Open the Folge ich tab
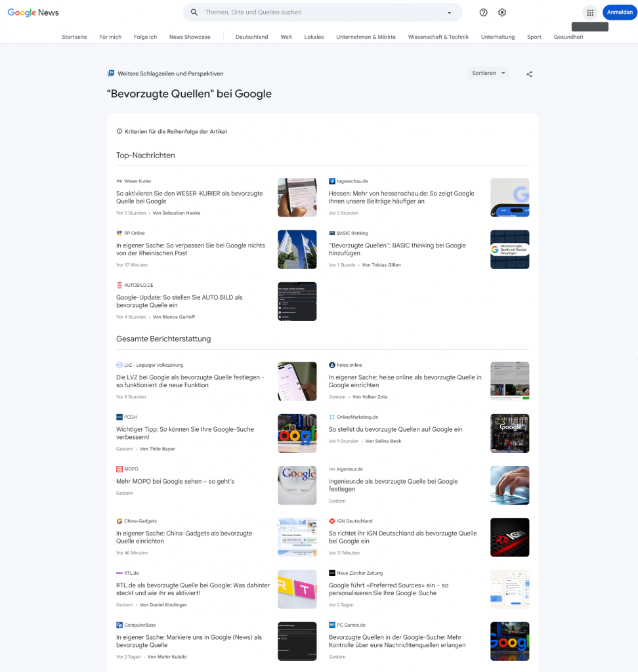This screenshot has width=638, height=672. (145, 37)
